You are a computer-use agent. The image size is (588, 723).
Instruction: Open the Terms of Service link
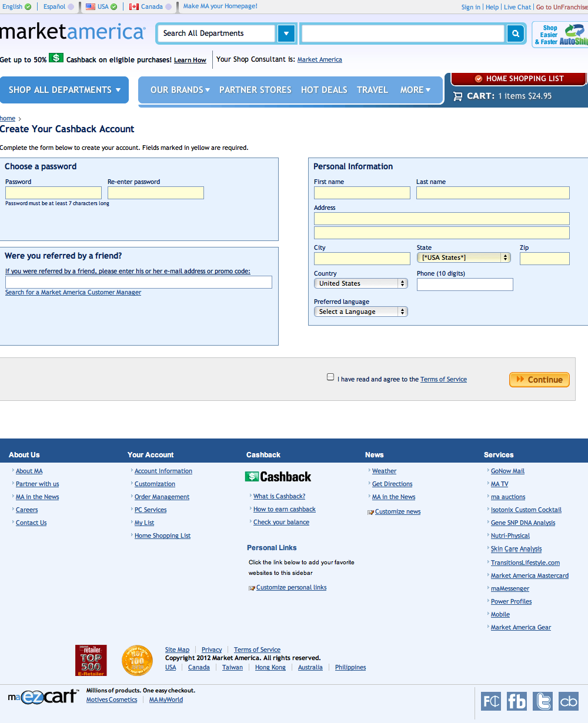[x=443, y=379]
